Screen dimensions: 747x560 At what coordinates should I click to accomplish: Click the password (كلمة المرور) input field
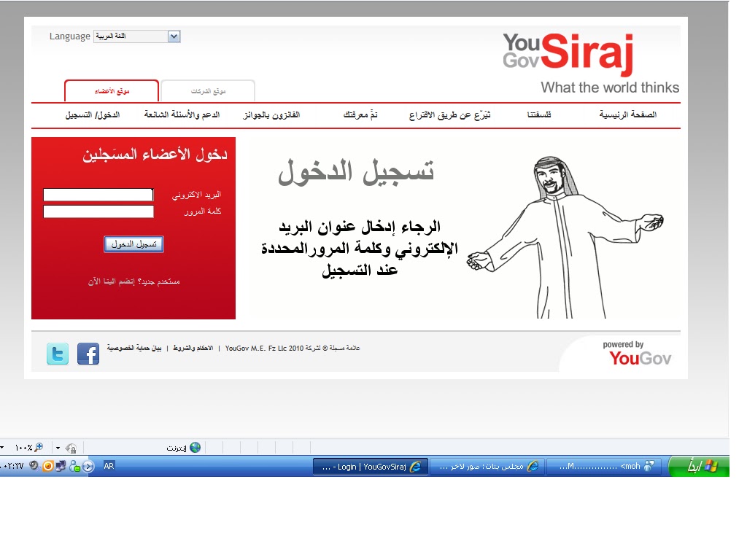(98, 211)
